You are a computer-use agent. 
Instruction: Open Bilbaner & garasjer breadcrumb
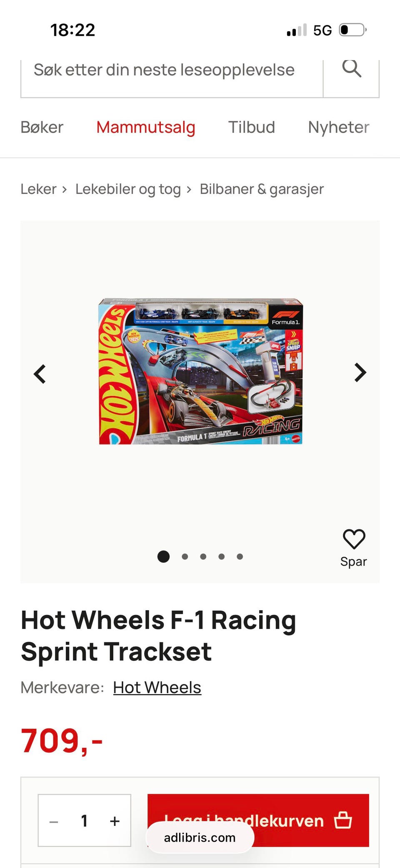click(x=262, y=189)
